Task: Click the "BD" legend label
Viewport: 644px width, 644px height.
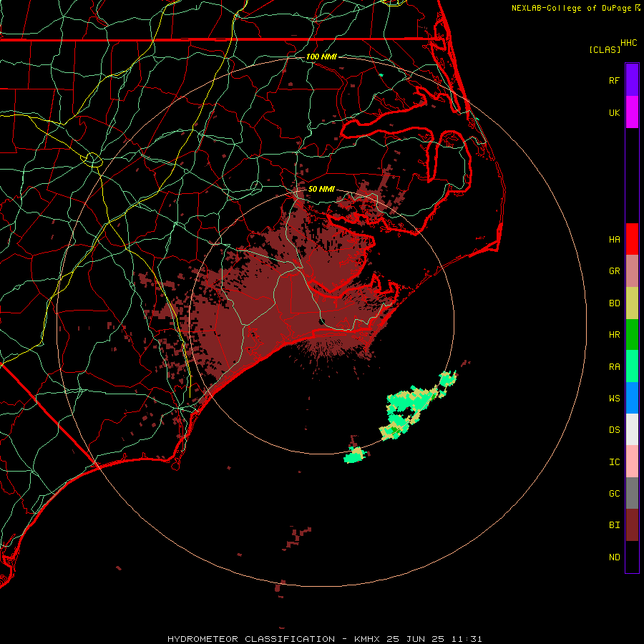Action: 614,303
